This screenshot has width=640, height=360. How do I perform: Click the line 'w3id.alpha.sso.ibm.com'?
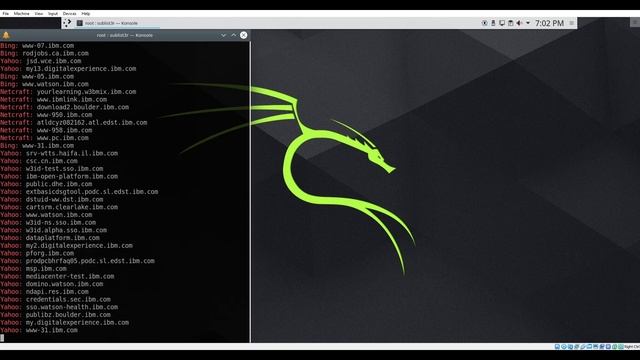click(x=53, y=230)
